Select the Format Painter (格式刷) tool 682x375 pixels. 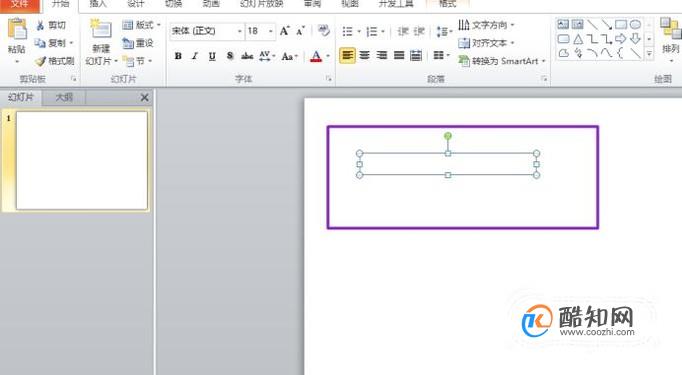point(55,61)
